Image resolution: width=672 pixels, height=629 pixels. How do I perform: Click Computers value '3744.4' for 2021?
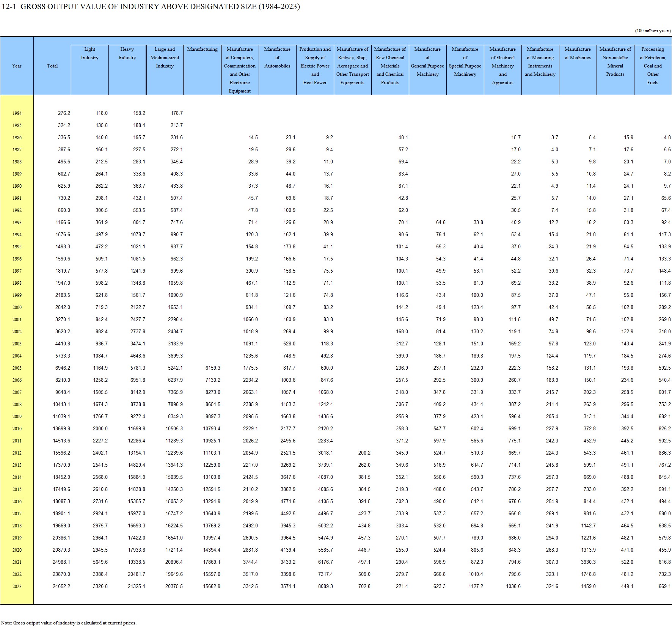pos(250,562)
